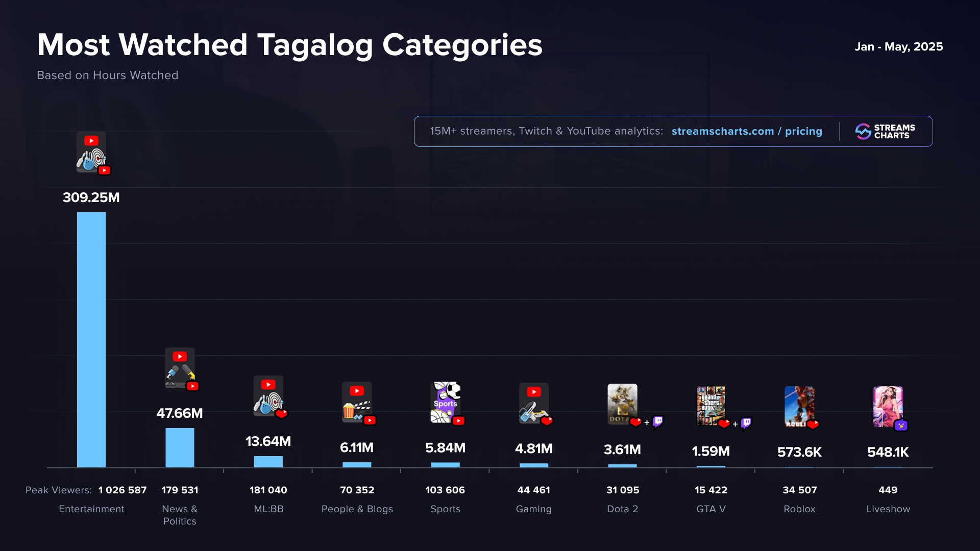Screen dimensions: 980x551
Task: Click the Streams Charts logo
Action: pyautogui.click(x=886, y=132)
